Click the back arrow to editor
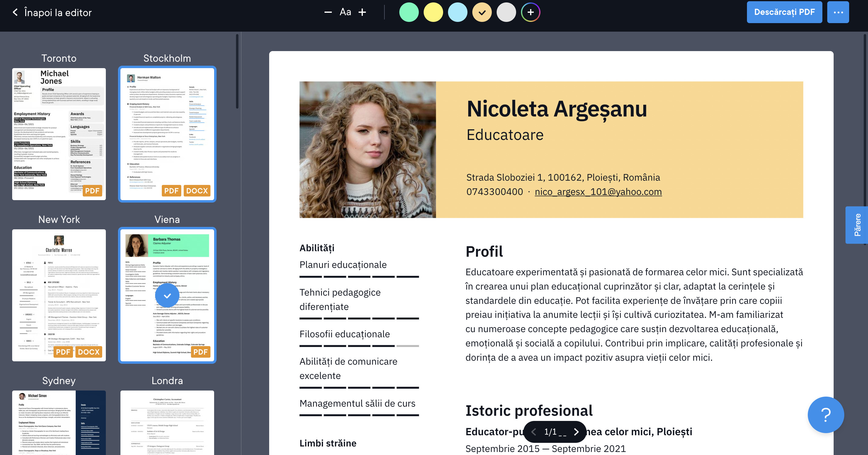This screenshot has height=455, width=868. 15,12
